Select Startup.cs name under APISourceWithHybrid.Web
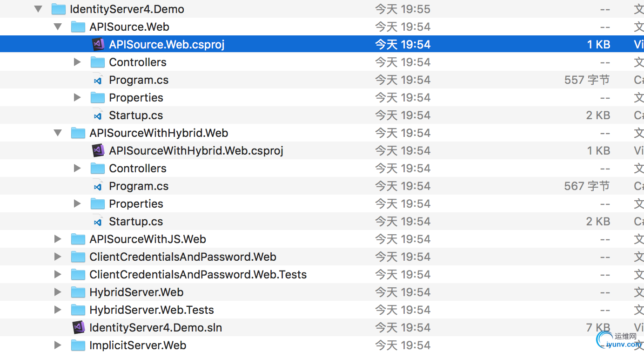The height and width of the screenshot is (352, 644). (136, 222)
